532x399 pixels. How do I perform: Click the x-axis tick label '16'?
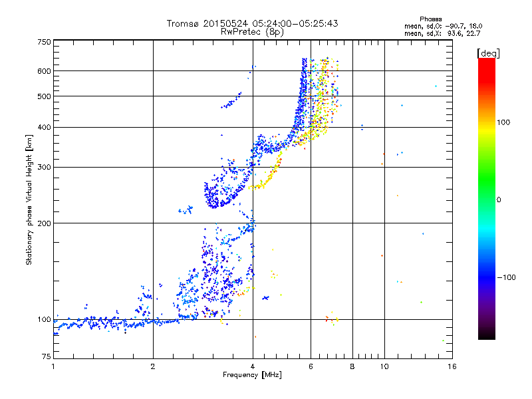(452, 366)
